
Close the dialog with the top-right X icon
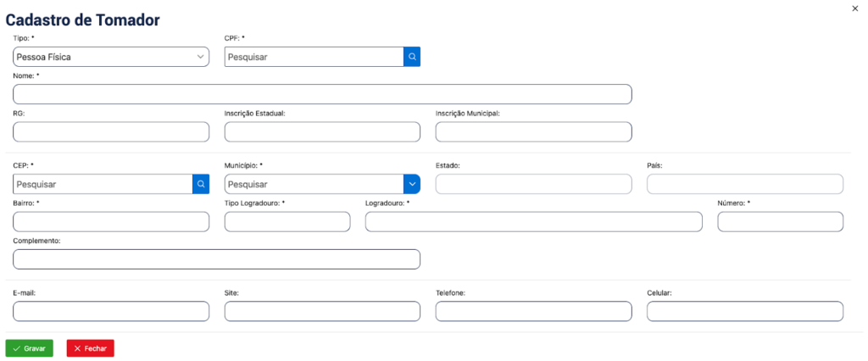(854, 8)
